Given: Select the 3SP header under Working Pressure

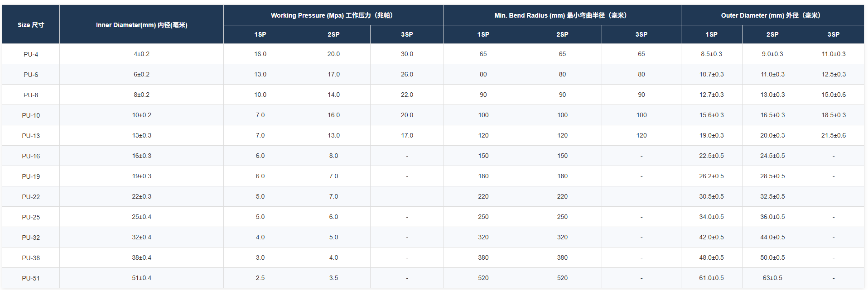Looking at the screenshot, I should pos(407,34).
